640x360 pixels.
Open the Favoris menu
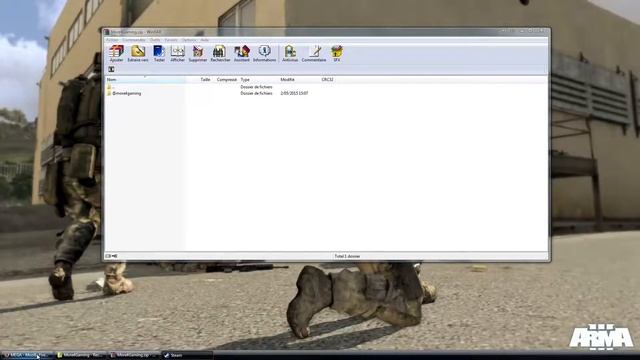[171, 40]
